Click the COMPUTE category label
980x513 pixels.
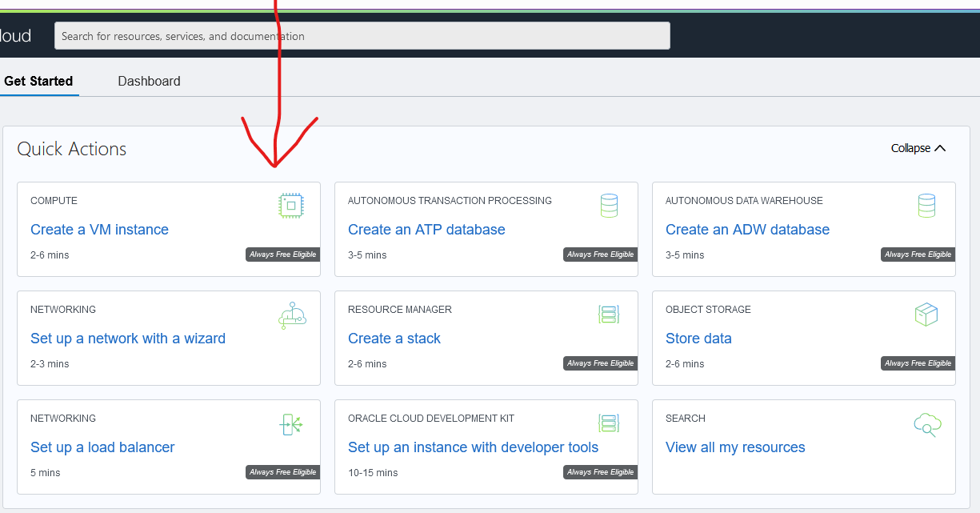[54, 201]
